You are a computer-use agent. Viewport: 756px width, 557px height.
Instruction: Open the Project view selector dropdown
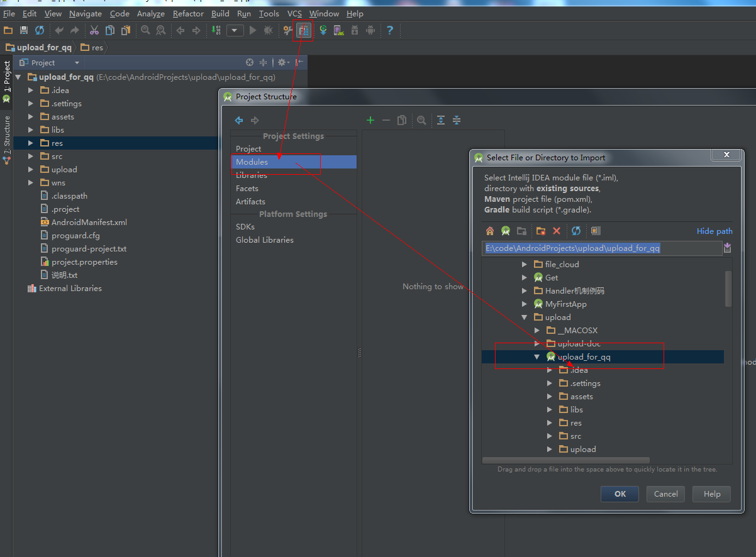click(x=50, y=63)
